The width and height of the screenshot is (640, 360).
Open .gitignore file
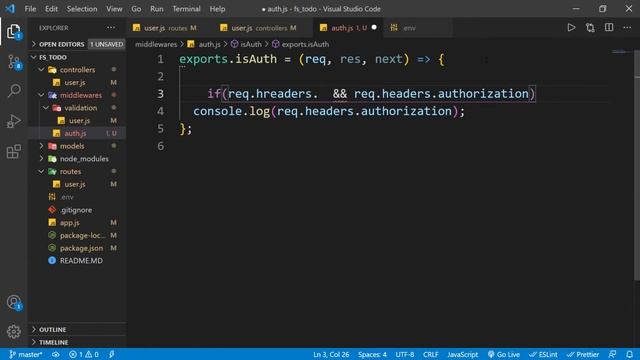pos(76,210)
